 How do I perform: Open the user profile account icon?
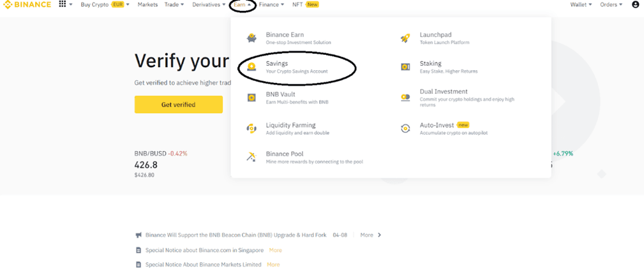(x=635, y=4)
